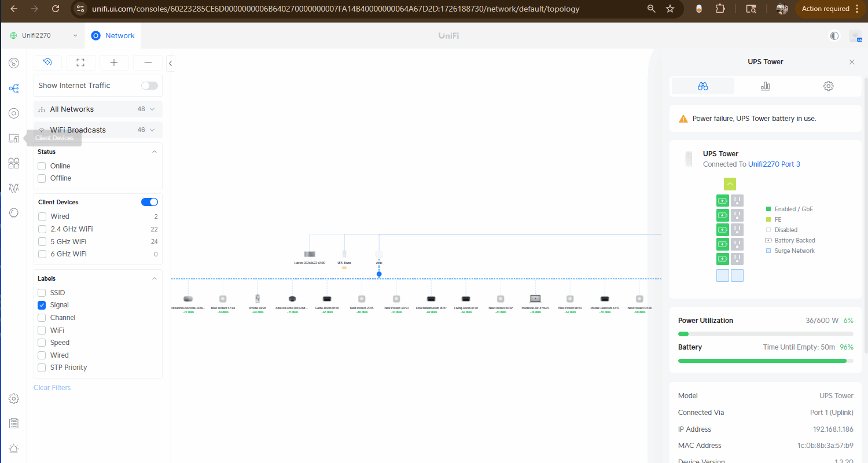
Task: Expand the WiFi Broadcasts dropdown
Action: tap(152, 130)
